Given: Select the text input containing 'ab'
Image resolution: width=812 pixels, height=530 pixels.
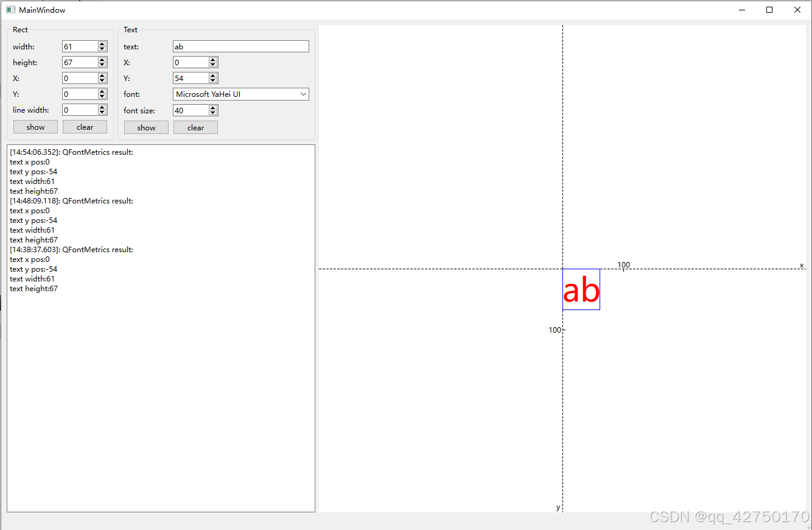Looking at the screenshot, I should coord(240,46).
